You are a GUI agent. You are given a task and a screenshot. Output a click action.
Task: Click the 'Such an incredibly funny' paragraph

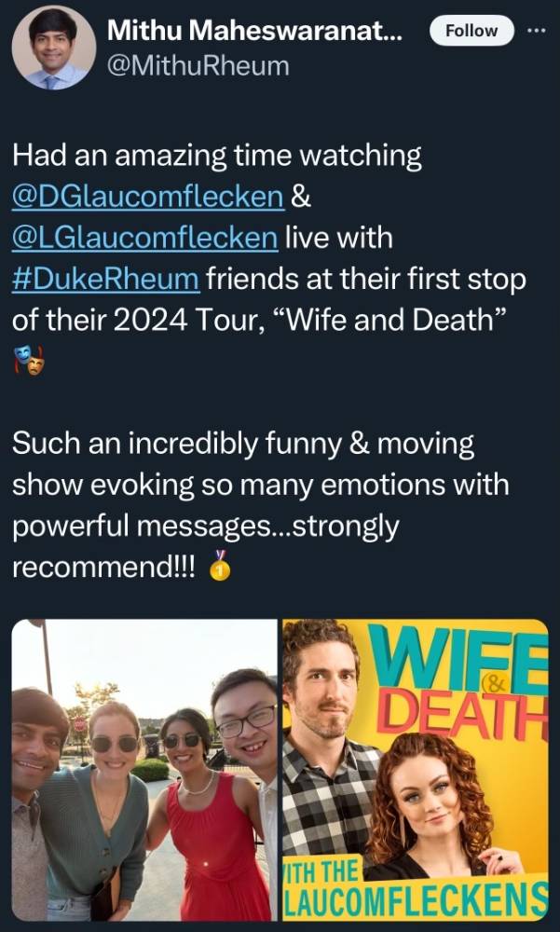pos(261,504)
